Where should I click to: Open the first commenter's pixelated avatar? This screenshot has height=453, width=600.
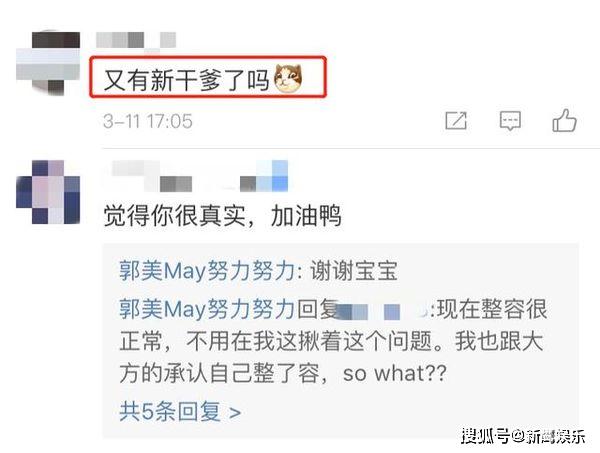(x=48, y=63)
